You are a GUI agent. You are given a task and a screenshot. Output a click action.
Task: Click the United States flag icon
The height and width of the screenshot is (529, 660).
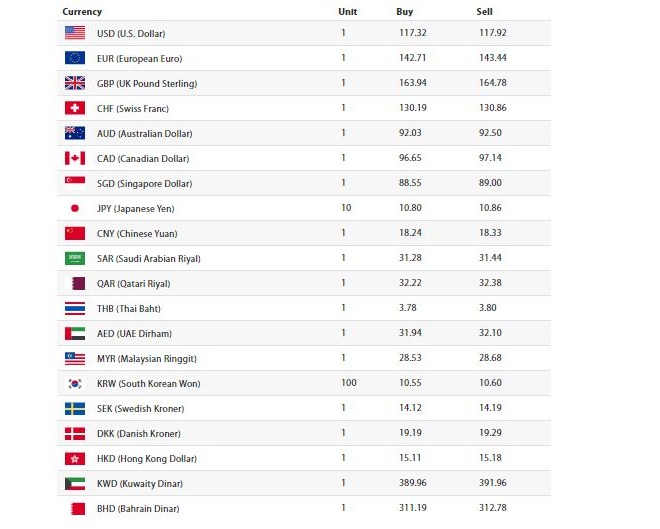point(75,33)
